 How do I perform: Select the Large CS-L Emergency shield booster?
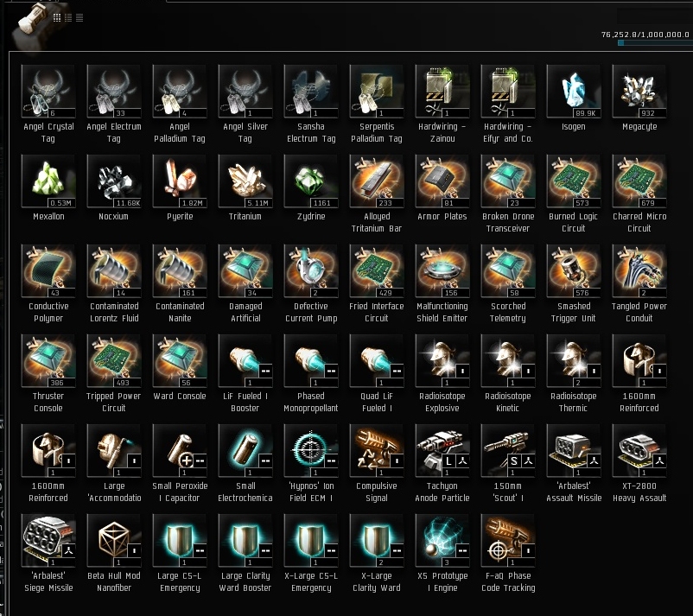point(180,541)
